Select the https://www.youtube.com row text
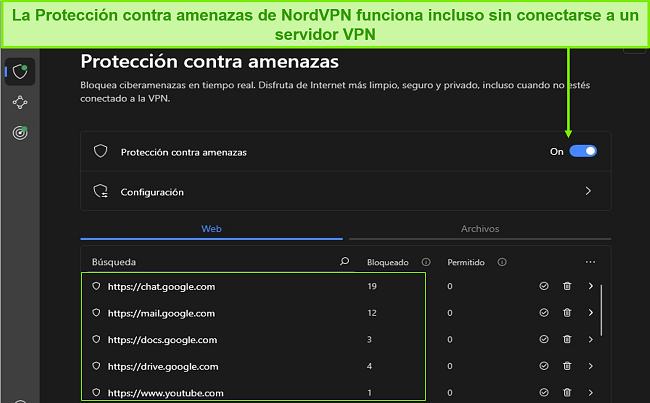Viewport: 650px width, 403px height. tap(165, 393)
